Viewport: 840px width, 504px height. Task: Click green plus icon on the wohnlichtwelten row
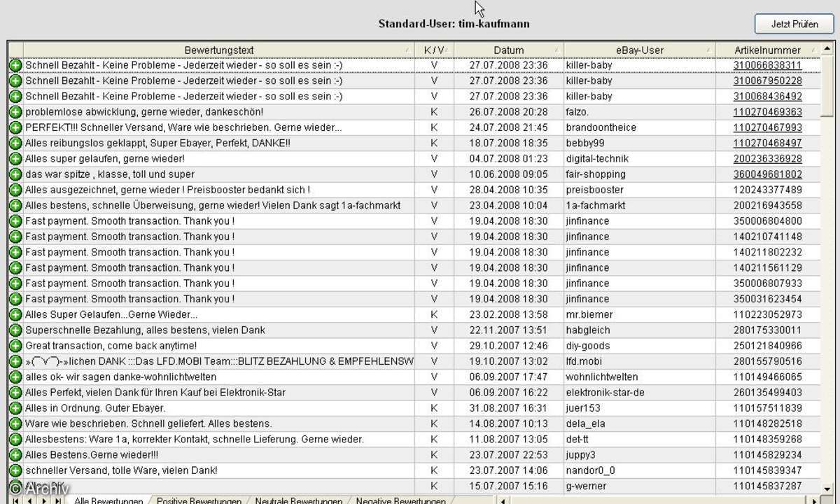(x=15, y=377)
